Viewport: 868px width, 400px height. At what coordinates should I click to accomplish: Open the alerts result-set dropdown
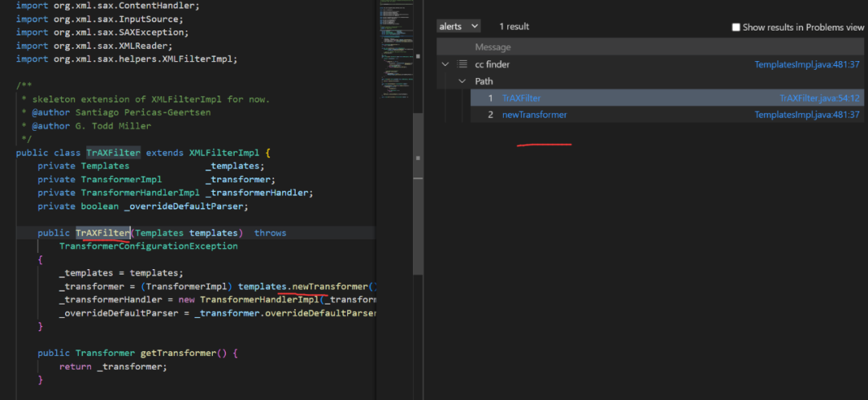458,27
